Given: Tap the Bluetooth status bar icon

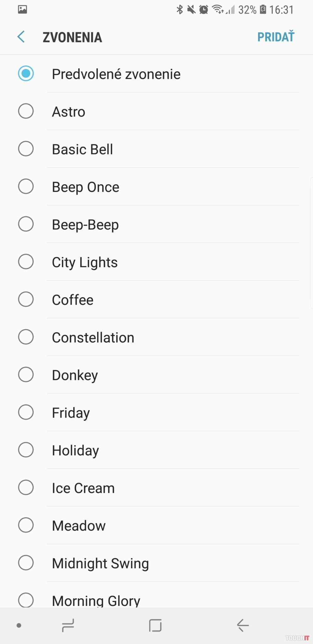Looking at the screenshot, I should 179,9.
